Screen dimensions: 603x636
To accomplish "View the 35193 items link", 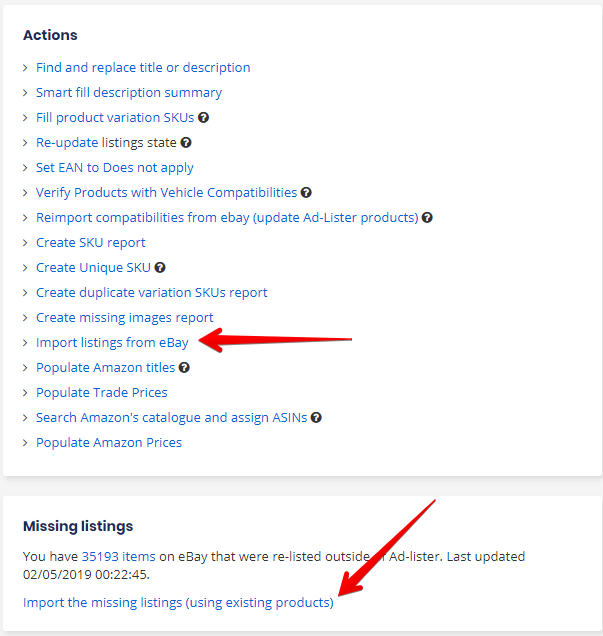I will (118, 556).
